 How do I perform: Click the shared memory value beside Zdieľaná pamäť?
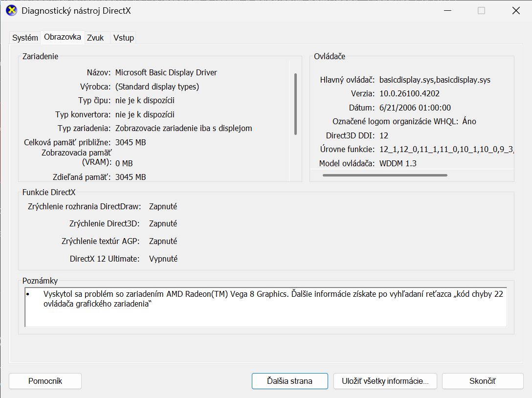(x=131, y=177)
